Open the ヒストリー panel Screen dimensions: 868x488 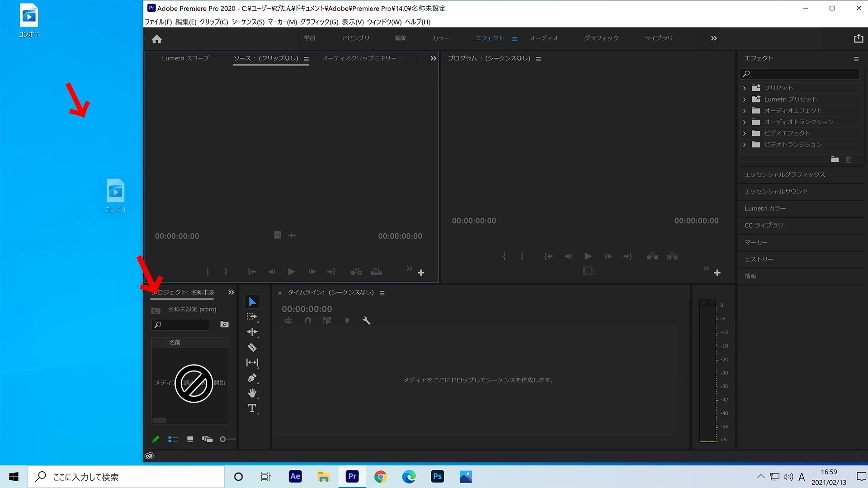pos(759,259)
